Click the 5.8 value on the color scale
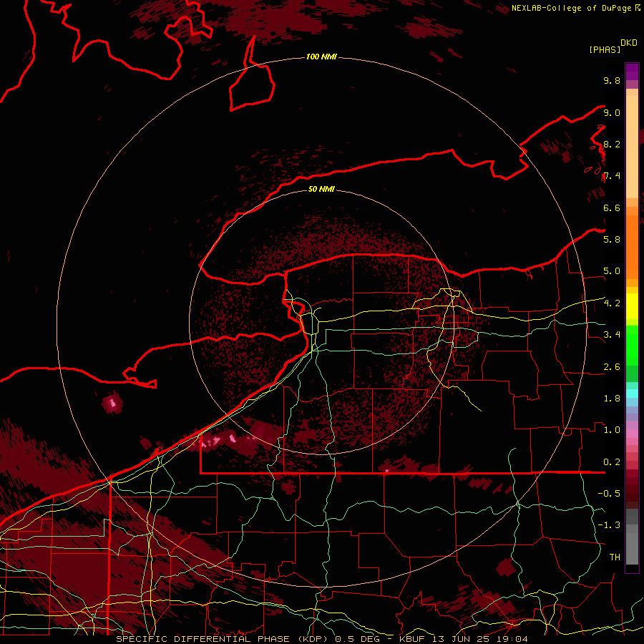Image resolution: width=644 pixels, height=644 pixels. [612, 240]
